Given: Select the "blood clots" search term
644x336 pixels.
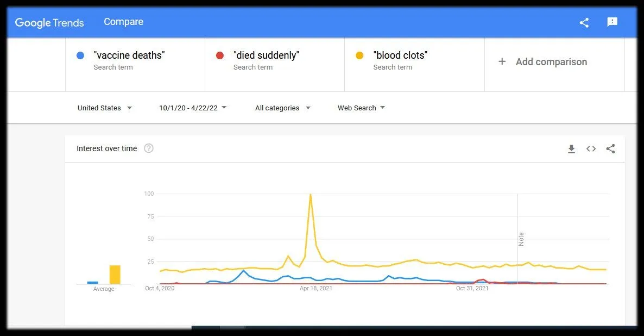Looking at the screenshot, I should point(400,55).
